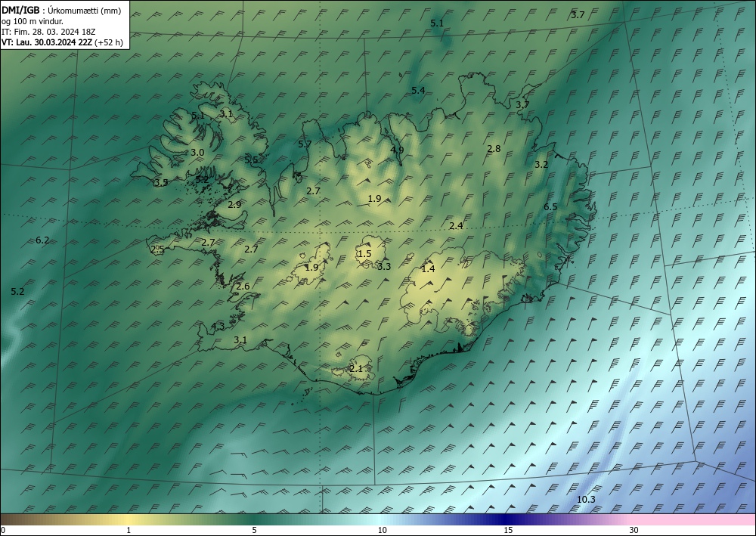
Task: Click the color scale label '10'
Action: (x=382, y=530)
